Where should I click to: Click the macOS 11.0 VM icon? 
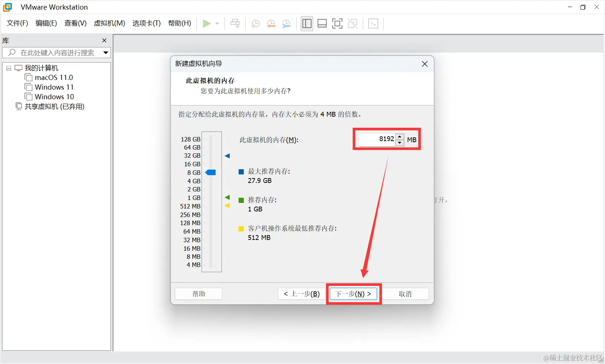tap(29, 77)
